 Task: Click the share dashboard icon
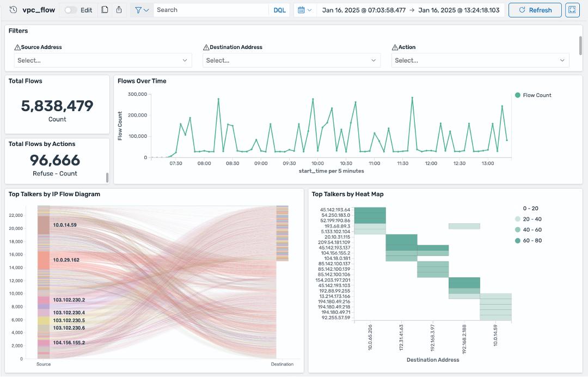(119, 10)
